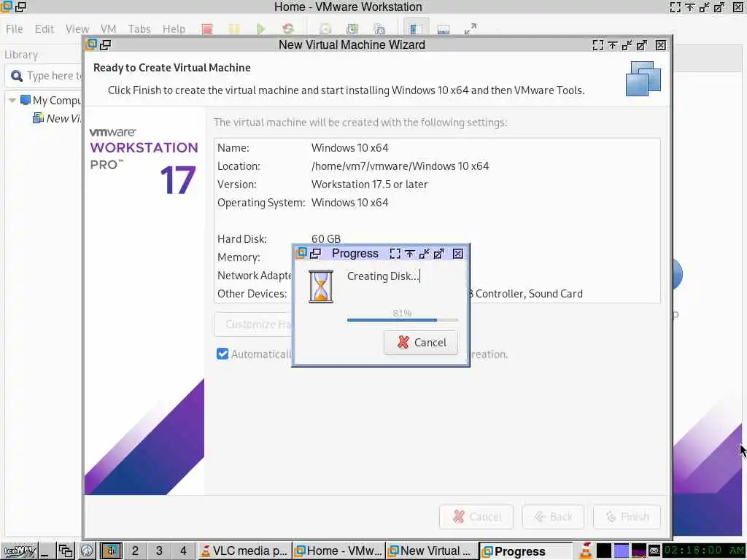Image resolution: width=747 pixels, height=560 pixels.
Task: Click the VMware icon in main window title
Action: pos(6,7)
